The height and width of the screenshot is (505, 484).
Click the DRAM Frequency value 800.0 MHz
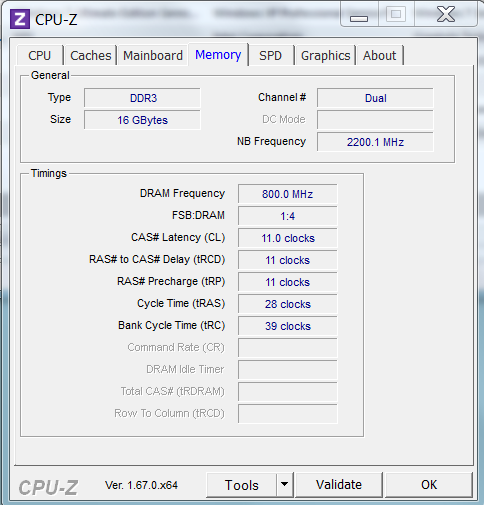click(288, 194)
